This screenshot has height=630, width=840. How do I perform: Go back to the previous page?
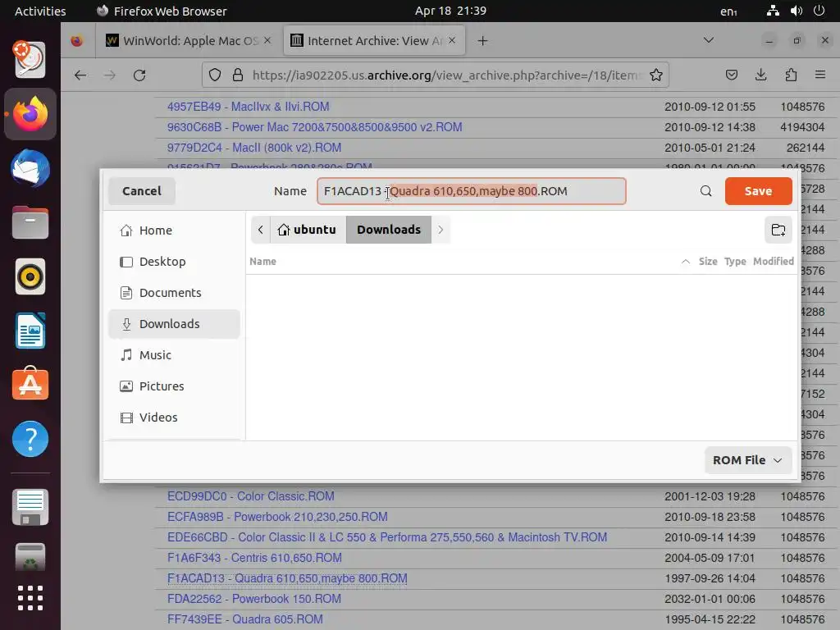80,75
